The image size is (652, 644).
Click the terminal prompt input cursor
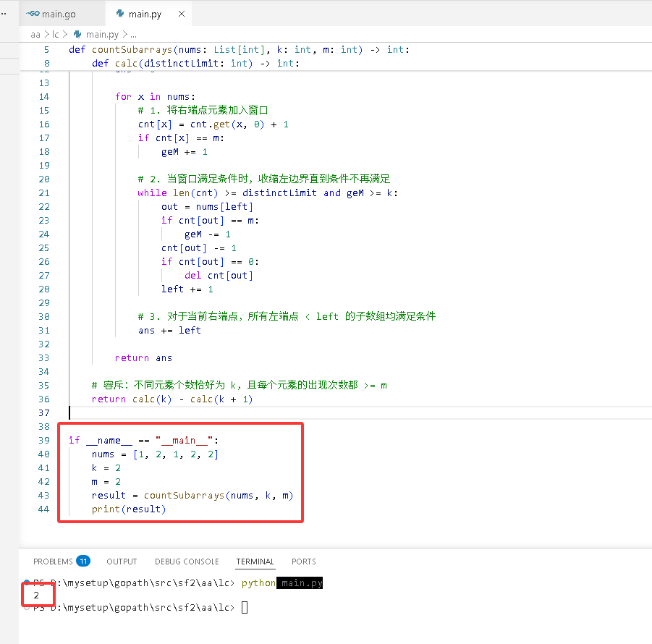pos(245,607)
